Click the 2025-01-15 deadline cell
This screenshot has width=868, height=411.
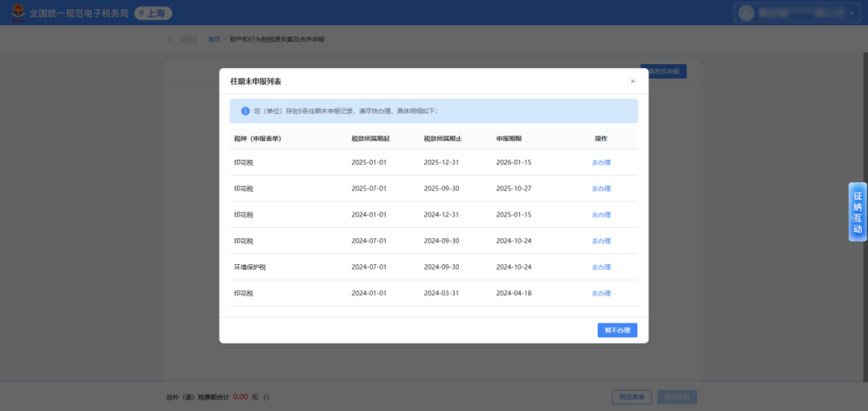[514, 214]
